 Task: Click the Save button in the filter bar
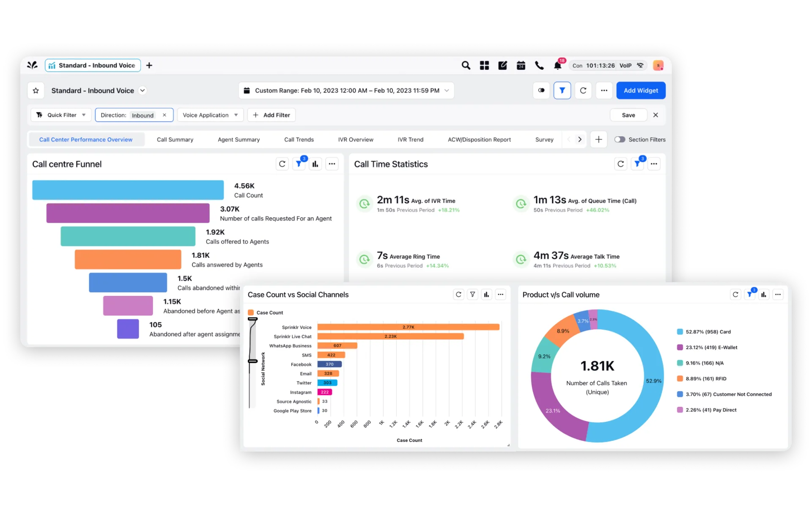tap(628, 115)
